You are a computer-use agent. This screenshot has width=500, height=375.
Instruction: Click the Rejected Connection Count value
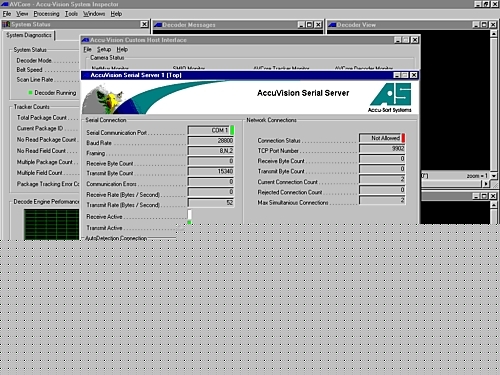click(382, 190)
